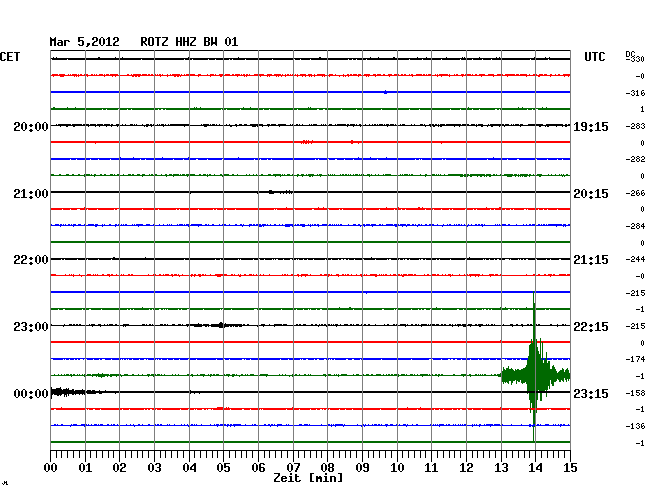650x494 pixels.
Task: Select the UTC timezone label
Action: 594,57
